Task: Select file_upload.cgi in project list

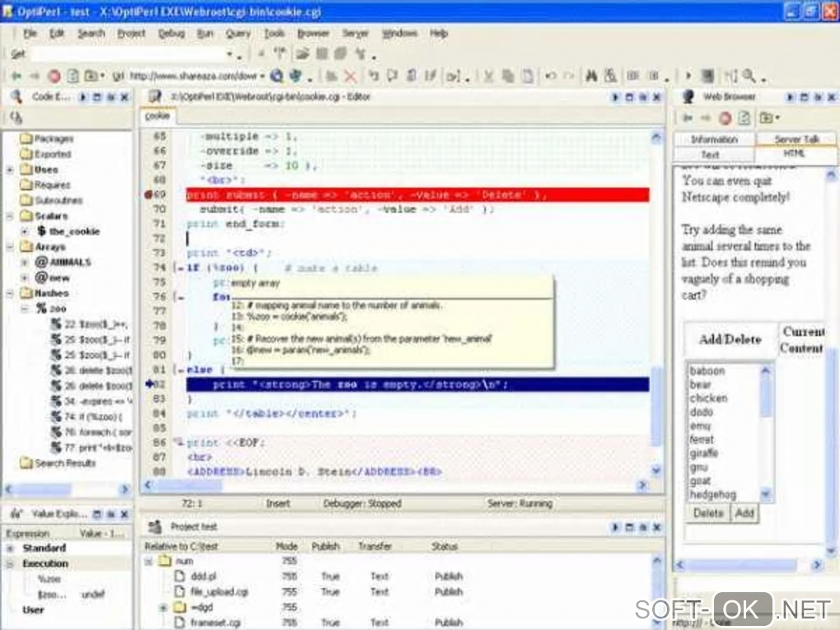Action: click(219, 591)
